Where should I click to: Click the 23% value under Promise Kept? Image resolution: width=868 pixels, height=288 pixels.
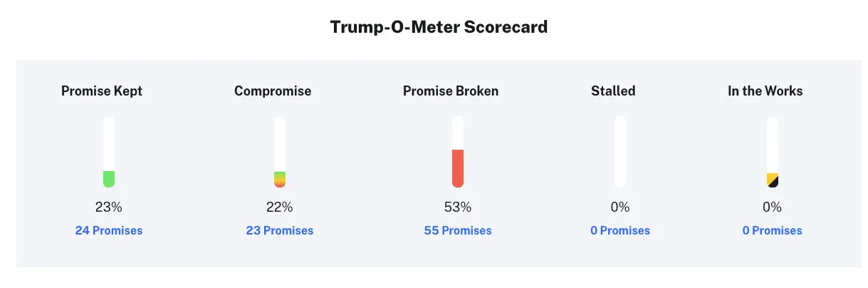click(109, 207)
